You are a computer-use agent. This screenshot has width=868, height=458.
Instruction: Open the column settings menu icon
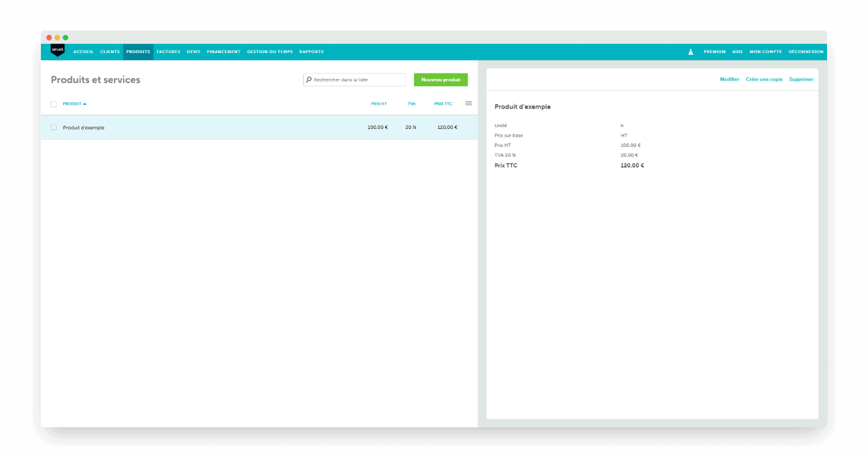pyautogui.click(x=468, y=103)
